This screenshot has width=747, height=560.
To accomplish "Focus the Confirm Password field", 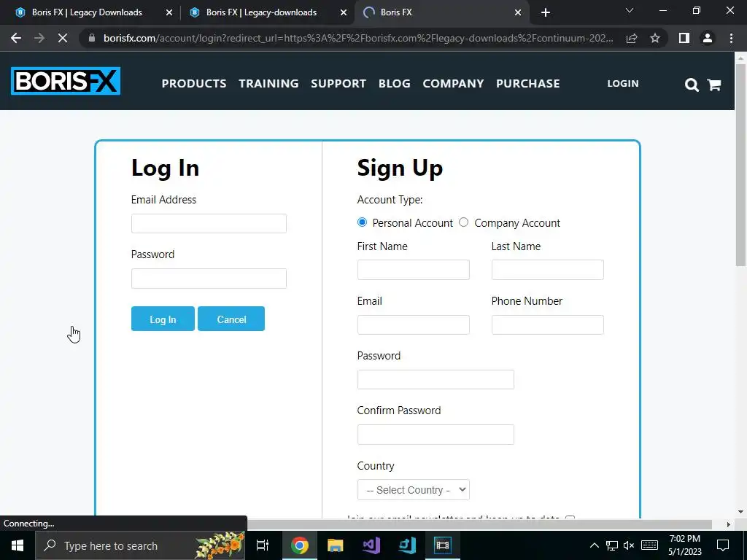I will (x=436, y=435).
